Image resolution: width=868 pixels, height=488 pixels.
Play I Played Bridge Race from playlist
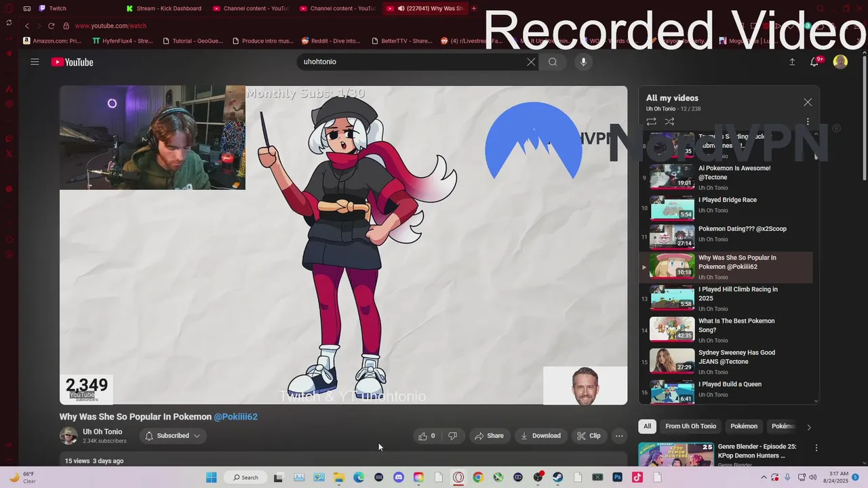(x=726, y=208)
